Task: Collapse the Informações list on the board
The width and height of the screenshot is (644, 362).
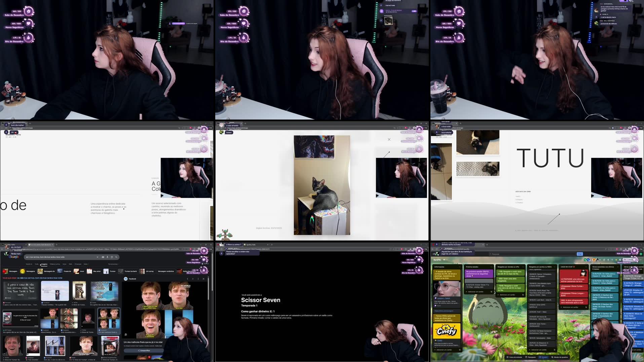Action: [460, 267]
